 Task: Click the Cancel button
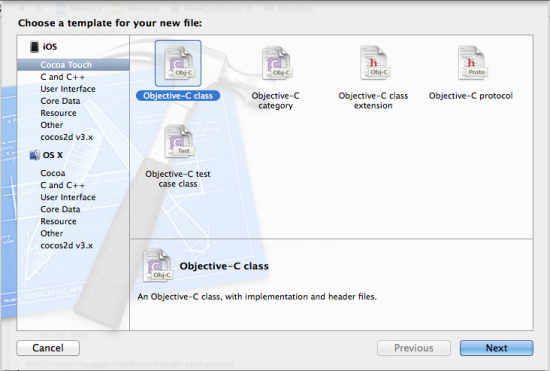click(48, 348)
